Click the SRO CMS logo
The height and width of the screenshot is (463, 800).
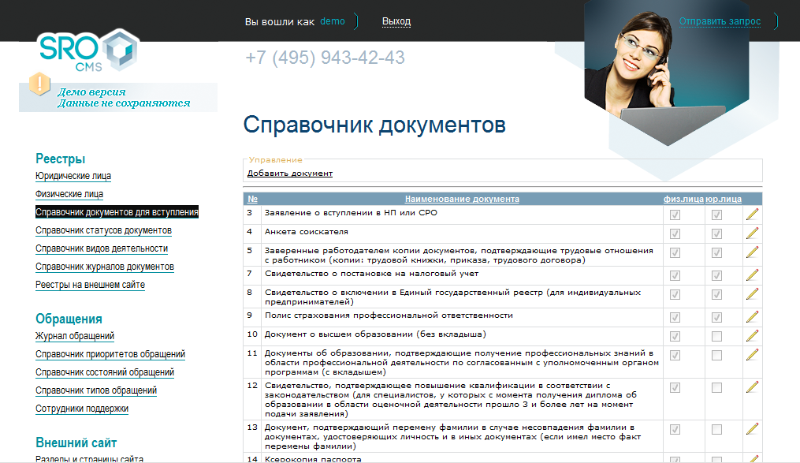(x=88, y=52)
